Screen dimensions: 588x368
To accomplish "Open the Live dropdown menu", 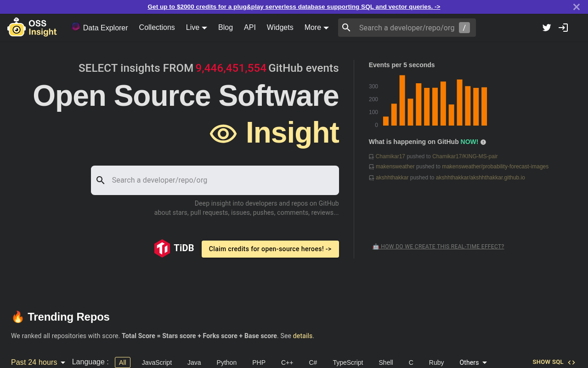I will click(196, 28).
